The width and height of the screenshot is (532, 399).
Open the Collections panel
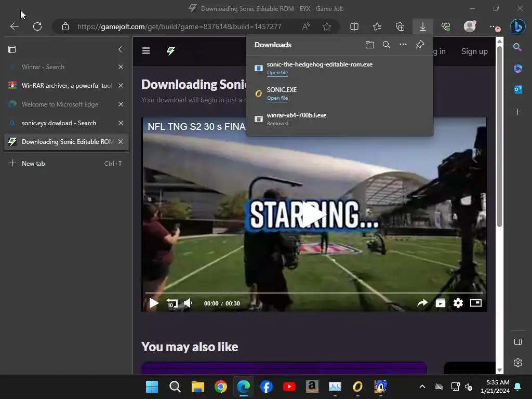click(x=400, y=26)
